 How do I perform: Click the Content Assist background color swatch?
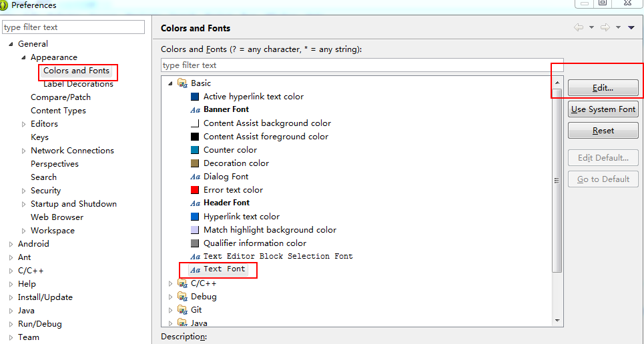195,123
